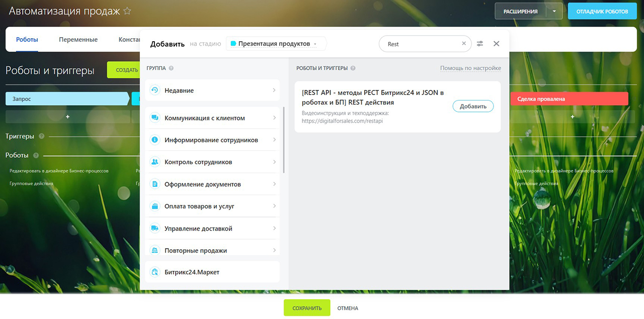Click the info icon for Информирование сотрудников
The image size is (644, 319).
(155, 140)
